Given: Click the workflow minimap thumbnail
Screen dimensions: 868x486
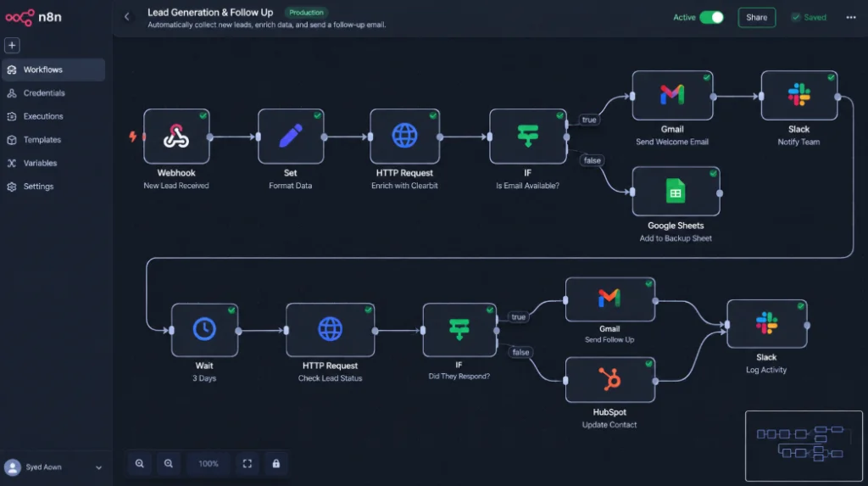Looking at the screenshot, I should (804, 446).
